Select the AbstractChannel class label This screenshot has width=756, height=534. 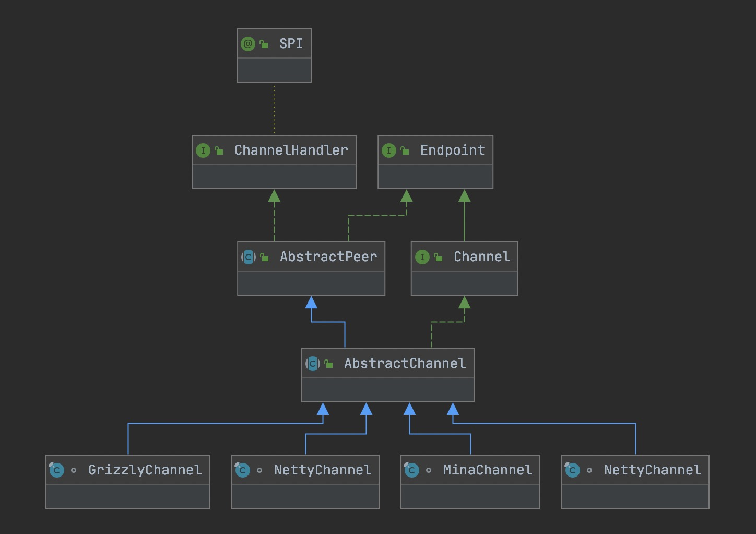pyautogui.click(x=405, y=364)
